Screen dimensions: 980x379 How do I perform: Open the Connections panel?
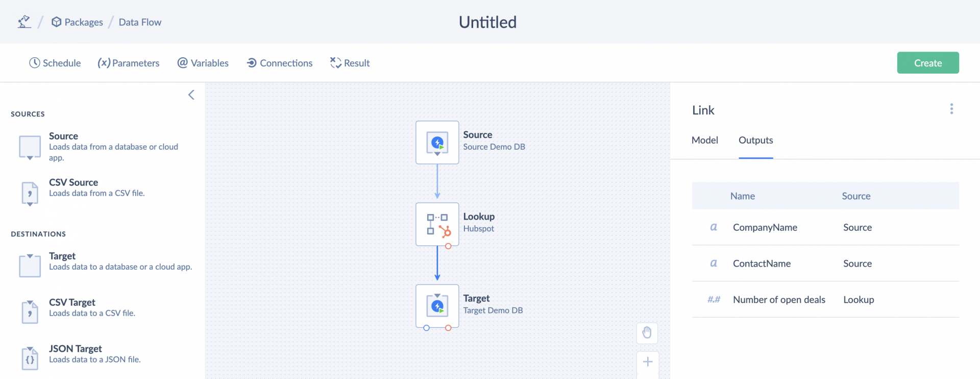coord(280,63)
